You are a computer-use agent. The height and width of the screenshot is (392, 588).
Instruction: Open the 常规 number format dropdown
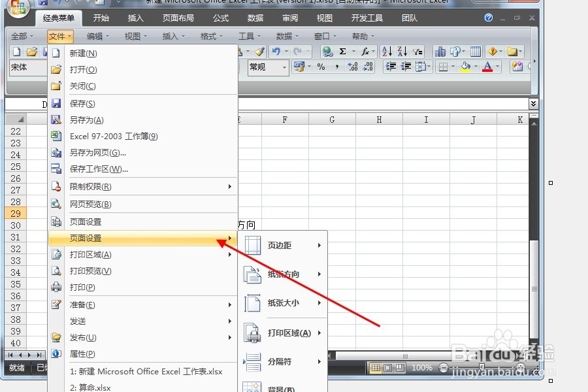284,67
